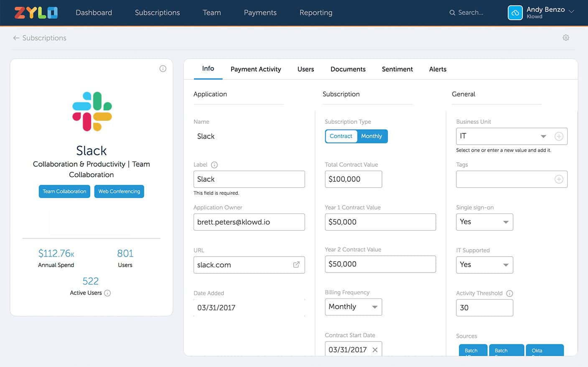Clear the Contract Start Date with the X
The image size is (588, 367).
click(375, 349)
